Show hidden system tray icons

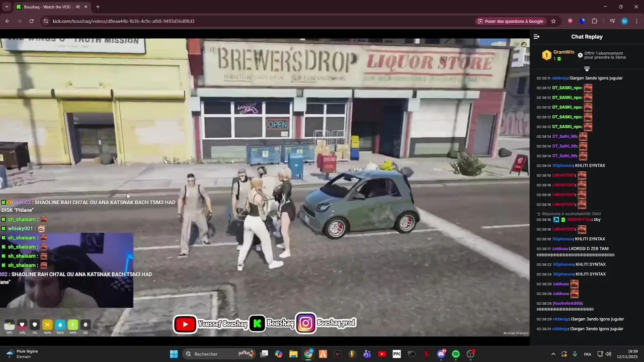point(553,354)
